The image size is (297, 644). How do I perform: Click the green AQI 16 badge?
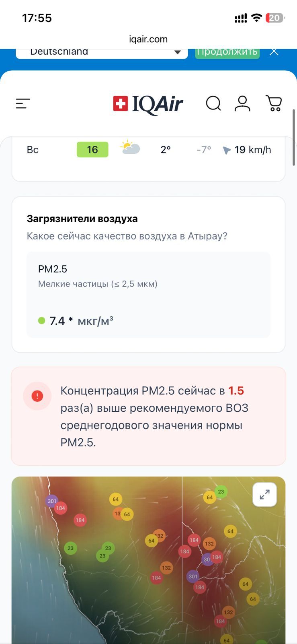pos(92,150)
